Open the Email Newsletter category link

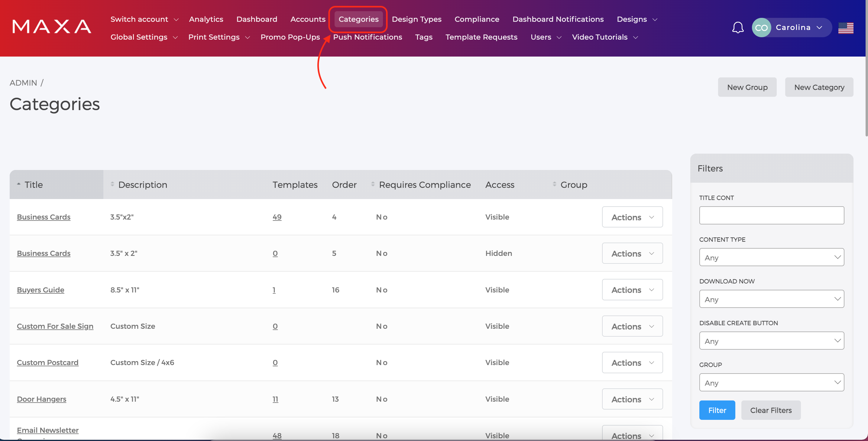47,430
